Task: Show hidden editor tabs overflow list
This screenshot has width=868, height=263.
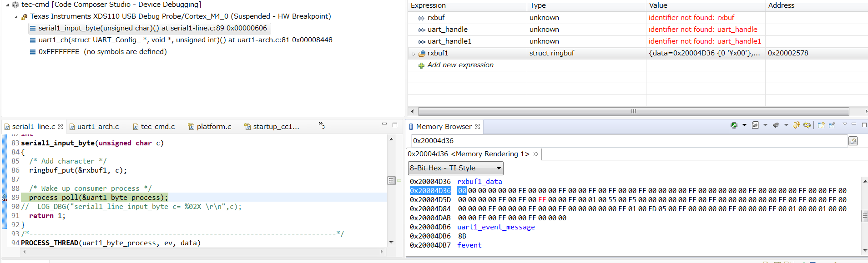Action: 321,125
